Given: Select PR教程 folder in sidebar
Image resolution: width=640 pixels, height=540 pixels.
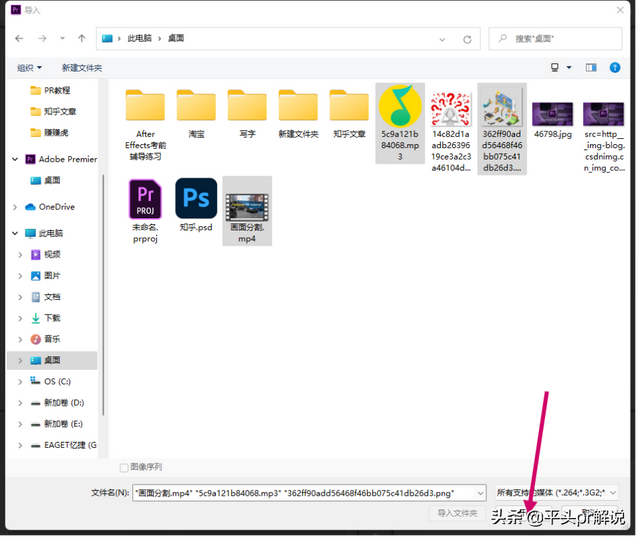Looking at the screenshot, I should [51, 90].
